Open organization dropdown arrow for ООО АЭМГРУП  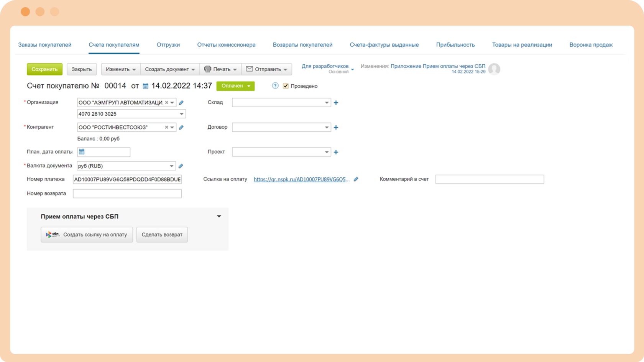(x=172, y=103)
